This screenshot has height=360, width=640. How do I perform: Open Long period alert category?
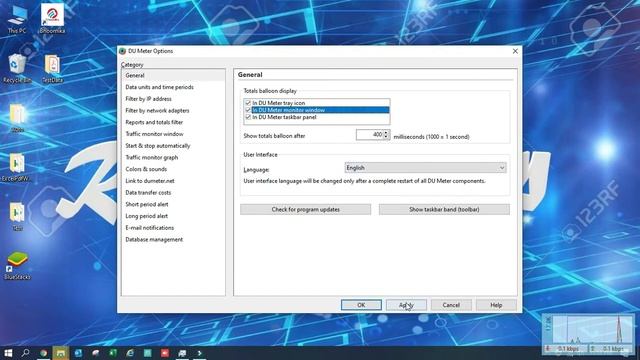pyautogui.click(x=173, y=216)
